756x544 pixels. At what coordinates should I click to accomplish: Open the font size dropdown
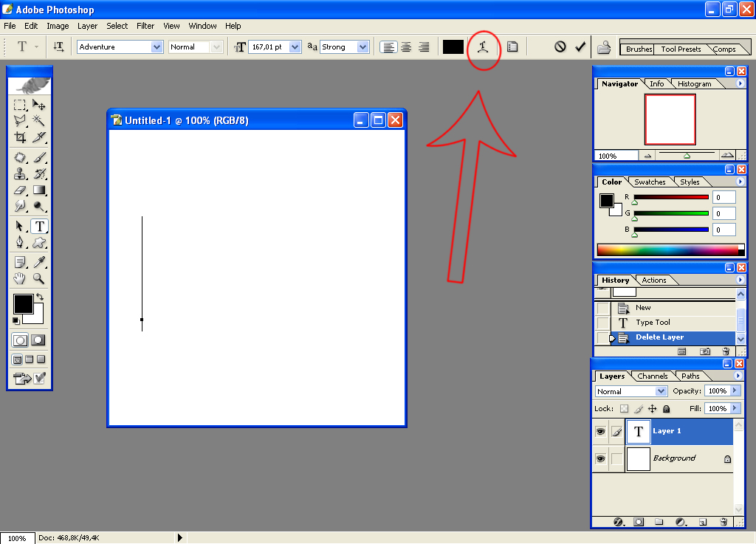(295, 47)
